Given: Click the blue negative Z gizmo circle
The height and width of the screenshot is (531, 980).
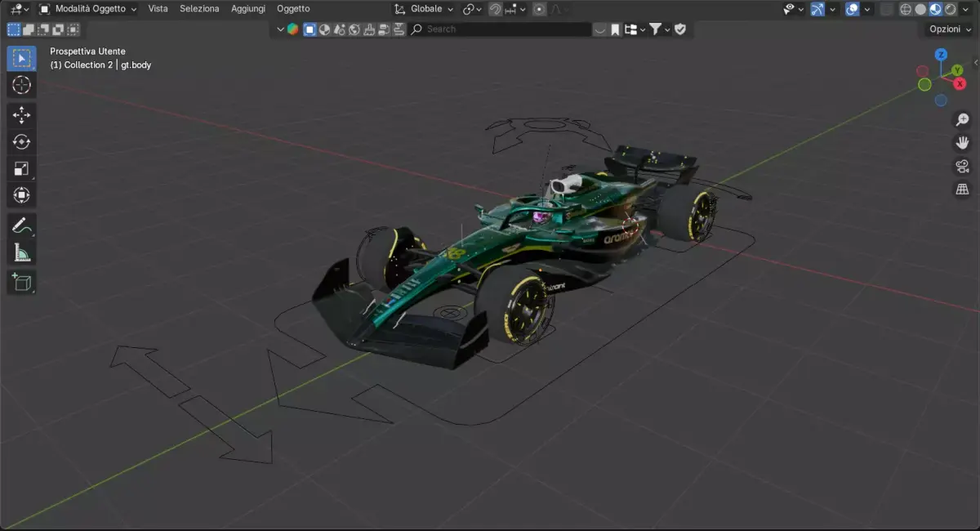Looking at the screenshot, I should [941, 100].
